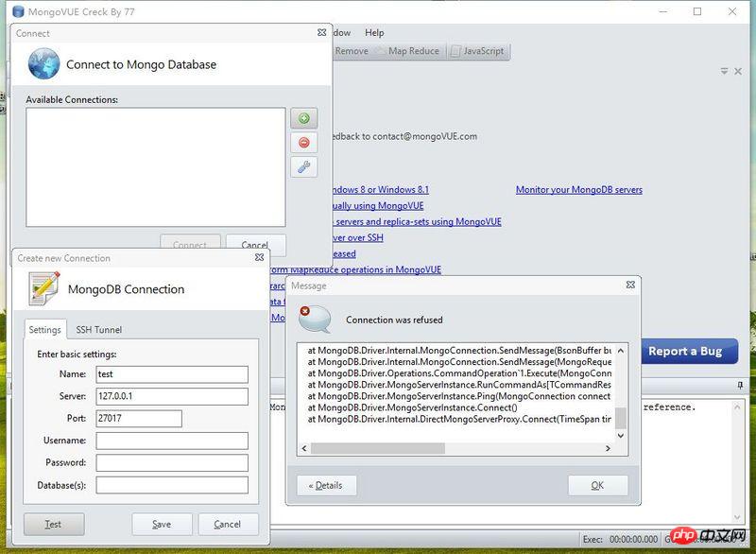Click the Cancel button in Connect dialog
756x554 pixels.
(x=255, y=245)
